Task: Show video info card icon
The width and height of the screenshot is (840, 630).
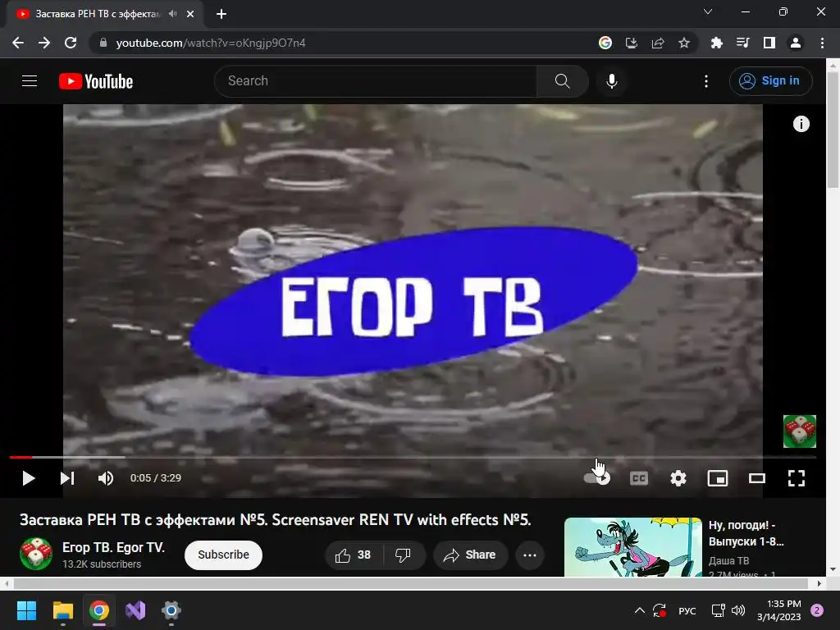Action: [x=801, y=124]
